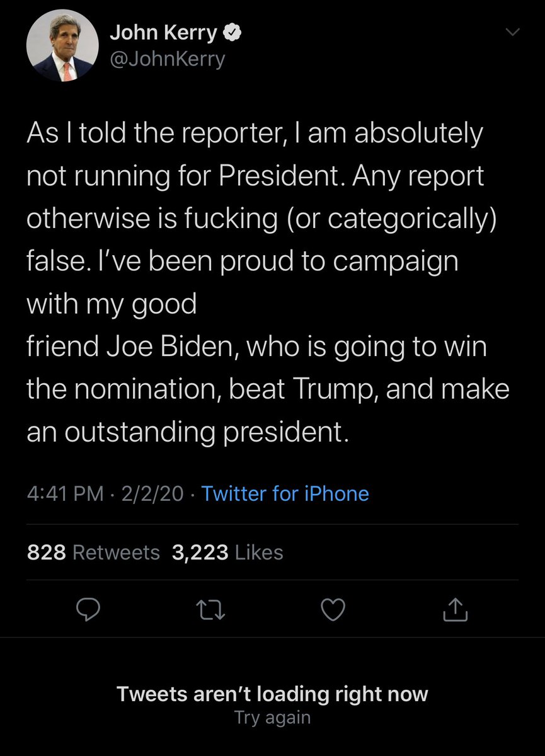Open the John Kerry display name
Image resolution: width=545 pixels, height=756 pixels.
[163, 33]
